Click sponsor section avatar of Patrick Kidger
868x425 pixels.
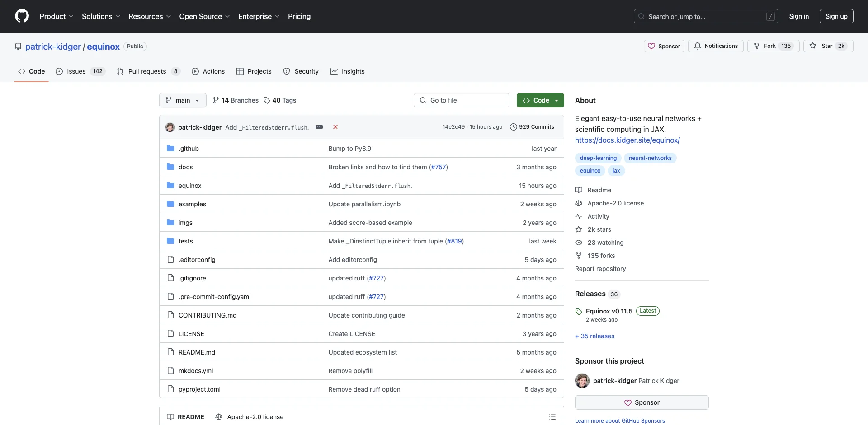click(582, 381)
